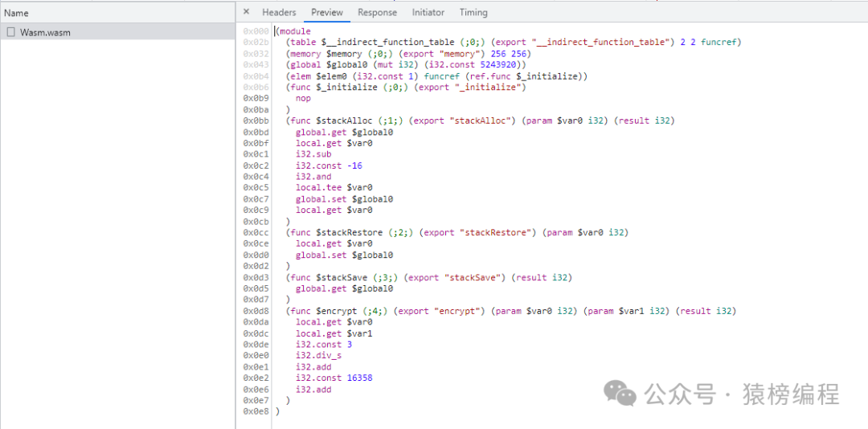Click the i32.sub instruction line
The image size is (868, 429).
pos(313,154)
